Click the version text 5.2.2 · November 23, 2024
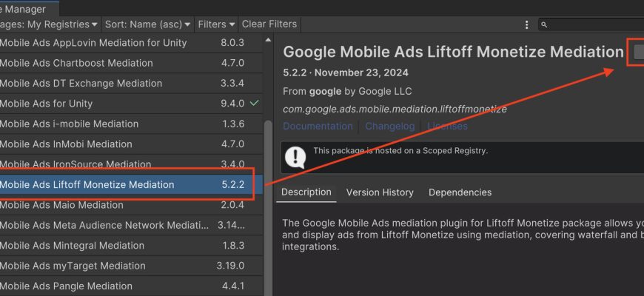Image resolution: width=644 pixels, height=296 pixels. [x=346, y=73]
